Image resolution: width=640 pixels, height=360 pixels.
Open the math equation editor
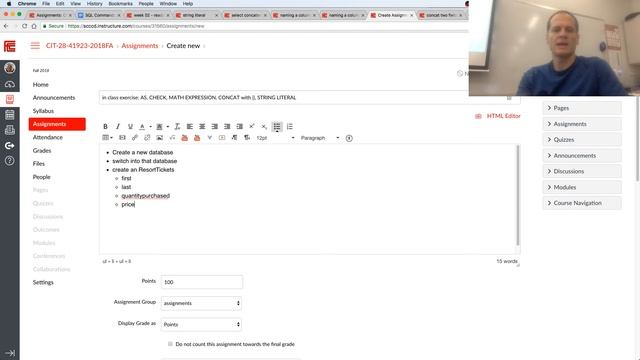pyautogui.click(x=172, y=138)
